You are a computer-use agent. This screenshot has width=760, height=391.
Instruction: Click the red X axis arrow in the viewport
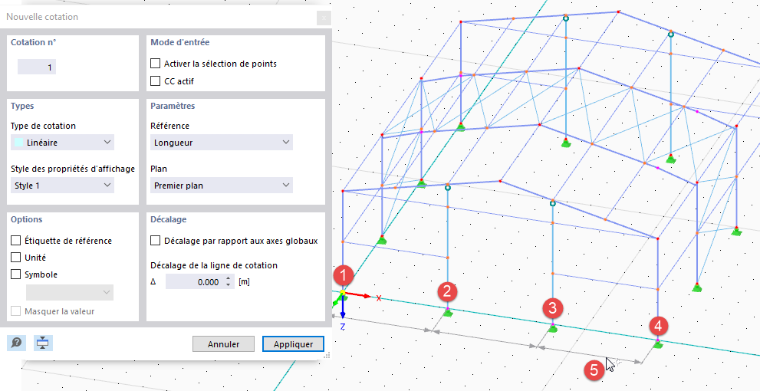[359, 295]
